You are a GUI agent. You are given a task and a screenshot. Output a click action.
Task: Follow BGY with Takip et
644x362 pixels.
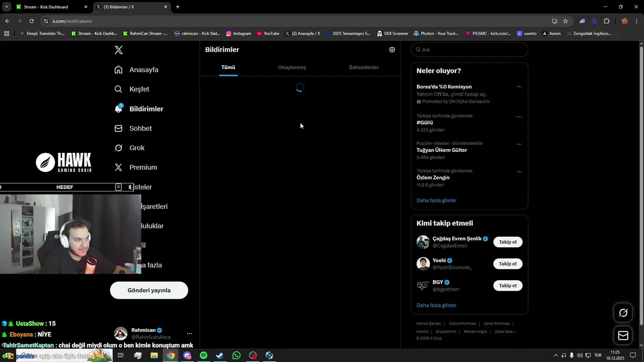click(508, 286)
